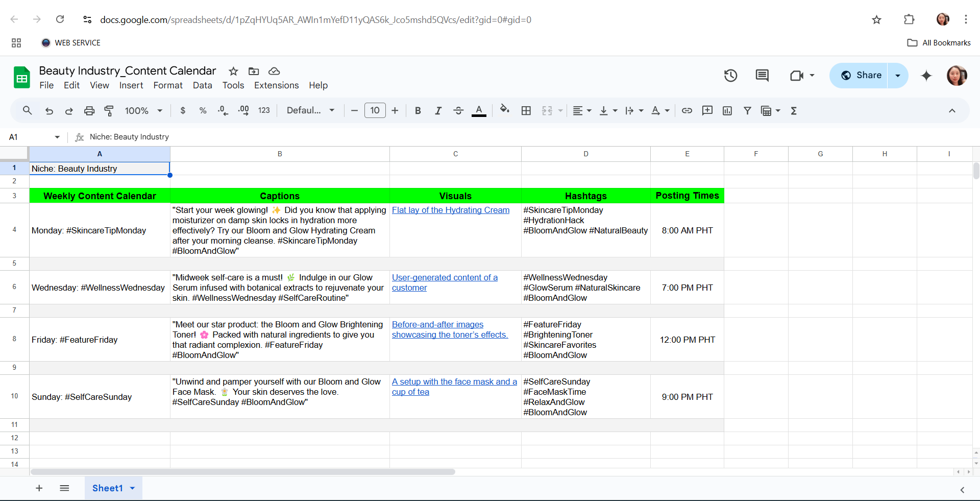Click the horizontal scrollbar
This screenshot has height=501, width=980.
click(x=243, y=472)
